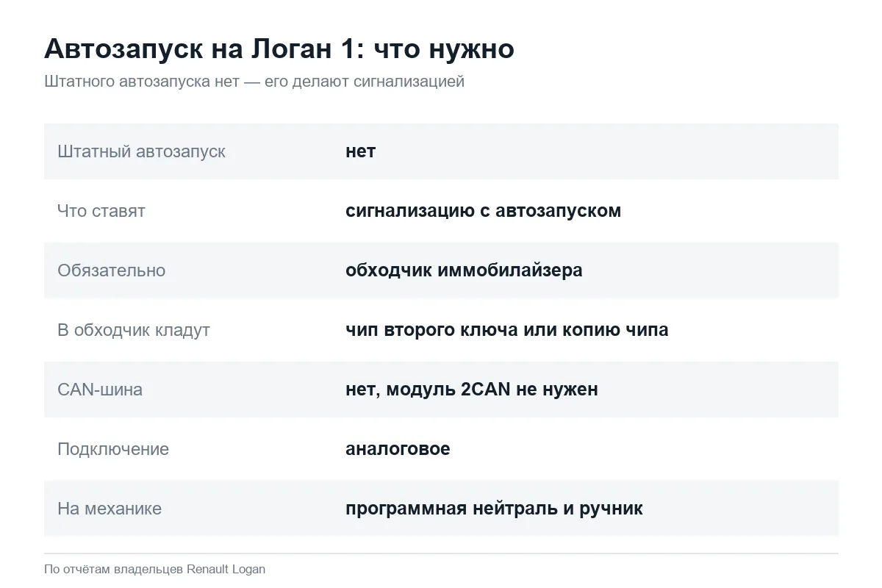
Task: Select the label "Обязательно"
Action: click(x=111, y=270)
